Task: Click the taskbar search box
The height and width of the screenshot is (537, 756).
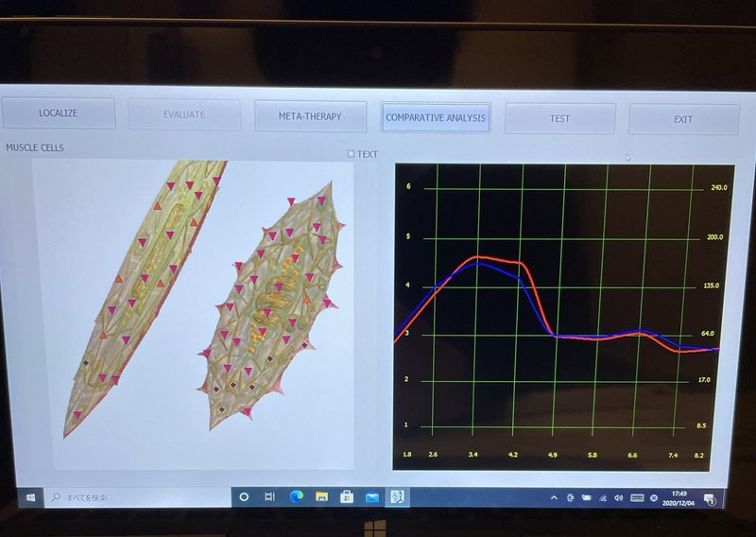Action: pos(137,497)
